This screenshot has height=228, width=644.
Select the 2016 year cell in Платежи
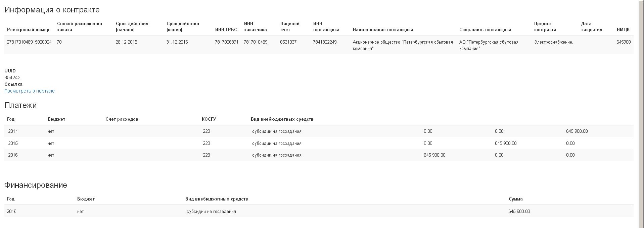[x=13, y=155]
